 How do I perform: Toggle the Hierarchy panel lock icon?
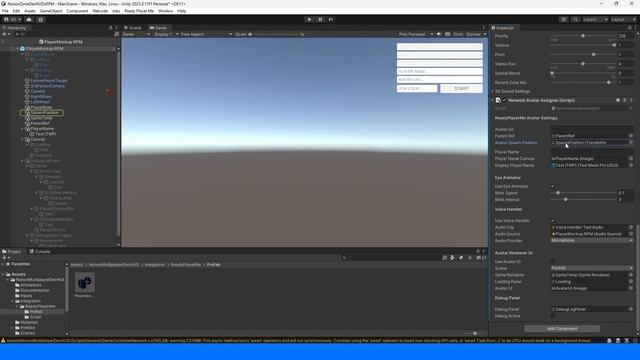110,28
